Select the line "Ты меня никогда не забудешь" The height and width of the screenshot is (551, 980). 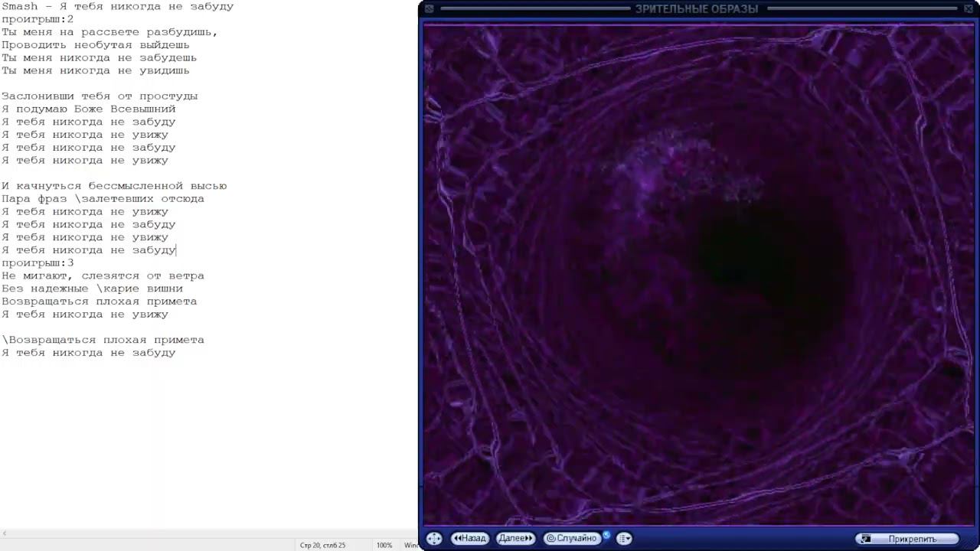(99, 57)
